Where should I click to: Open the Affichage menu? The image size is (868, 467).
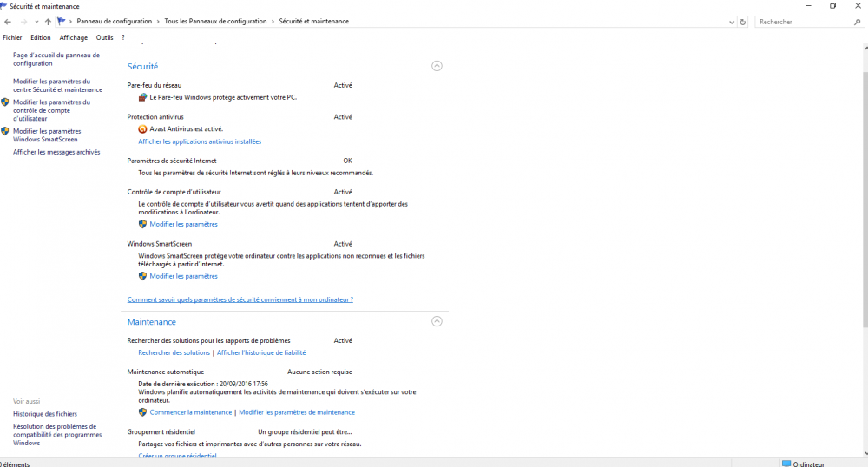(x=74, y=37)
